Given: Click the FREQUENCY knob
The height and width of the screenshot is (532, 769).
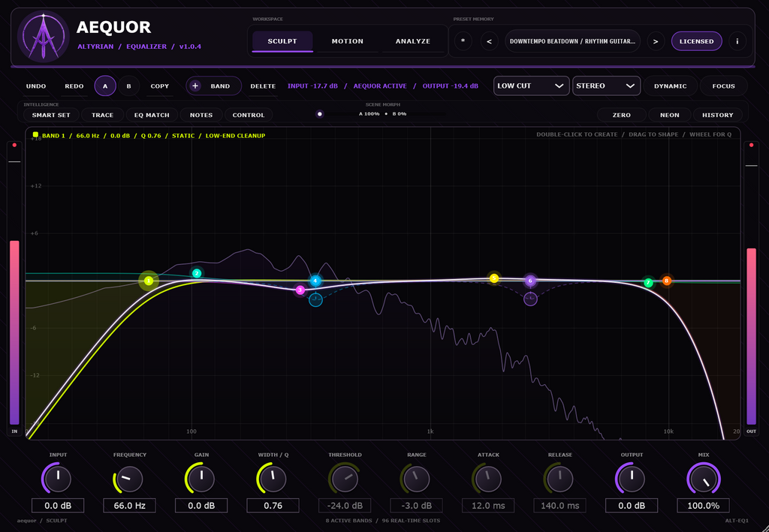Looking at the screenshot, I should tap(129, 479).
